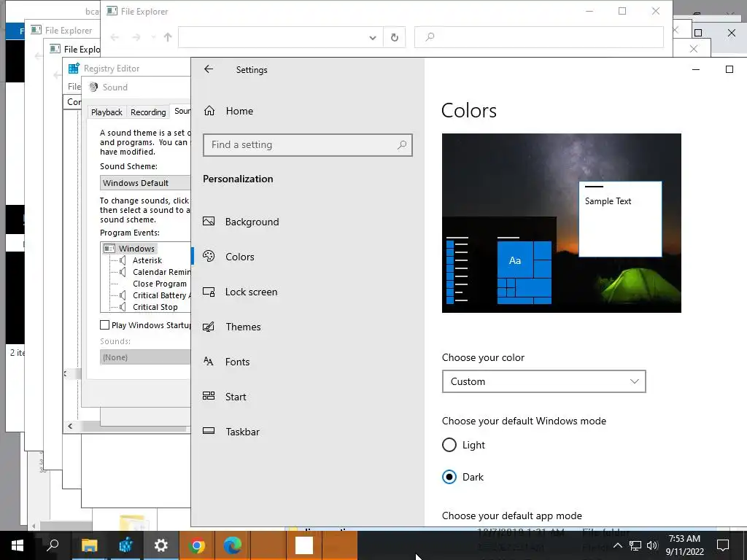Click the Background picture icon in sidebar
Screen dimensions: 747x560
tap(209, 222)
